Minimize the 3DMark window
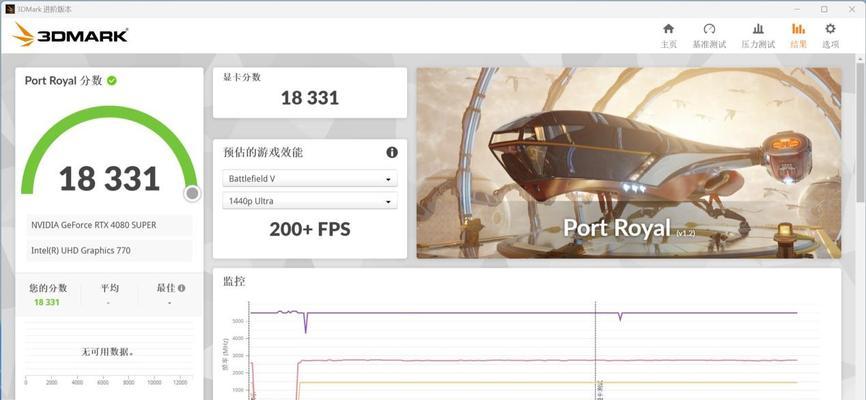 [x=798, y=9]
